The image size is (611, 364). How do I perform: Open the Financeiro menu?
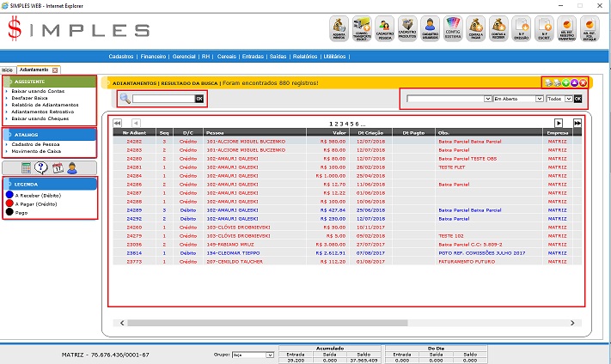(x=153, y=56)
